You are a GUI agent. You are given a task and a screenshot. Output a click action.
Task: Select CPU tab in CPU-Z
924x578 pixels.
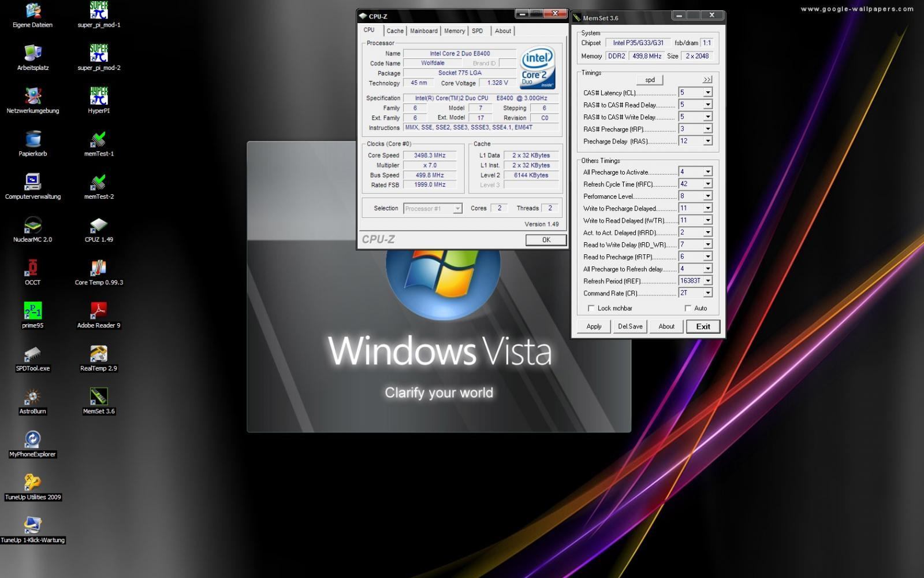tap(369, 30)
